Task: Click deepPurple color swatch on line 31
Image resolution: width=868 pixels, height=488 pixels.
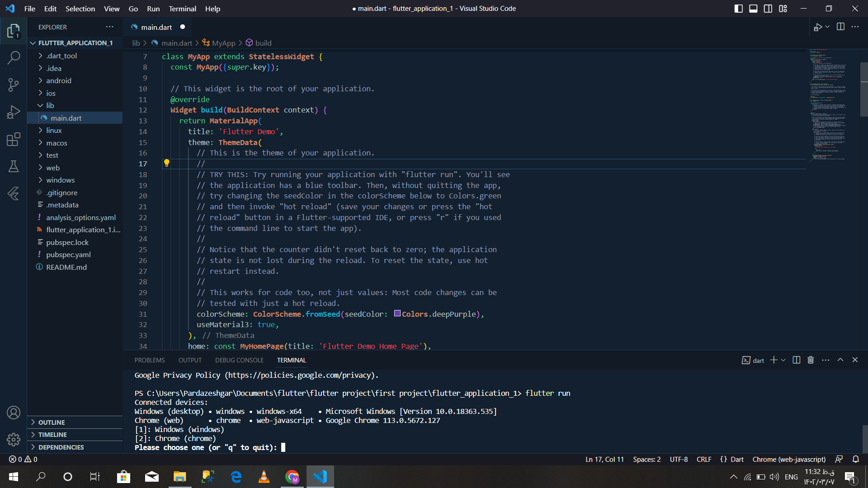Action: pyautogui.click(x=397, y=313)
